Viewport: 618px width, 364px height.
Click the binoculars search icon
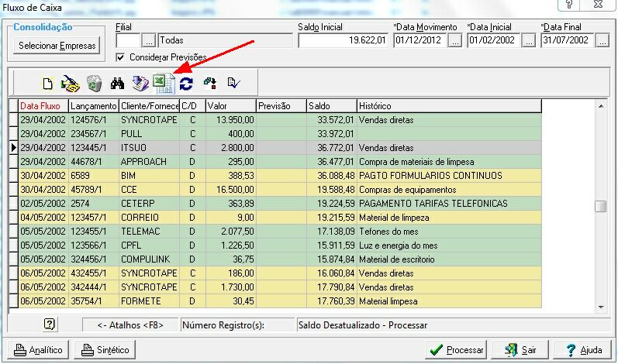(117, 84)
